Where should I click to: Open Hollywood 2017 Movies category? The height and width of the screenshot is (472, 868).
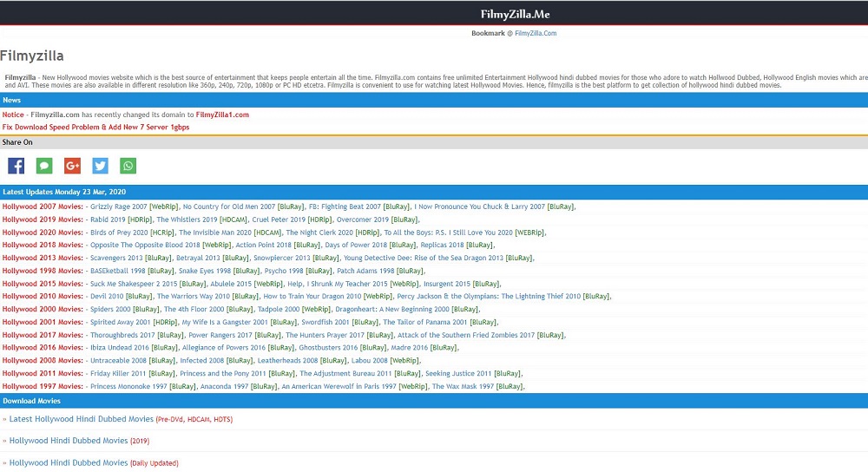(x=43, y=335)
